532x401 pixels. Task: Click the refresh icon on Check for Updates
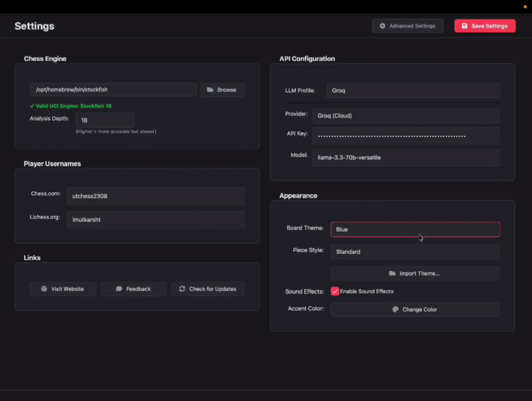coord(182,289)
